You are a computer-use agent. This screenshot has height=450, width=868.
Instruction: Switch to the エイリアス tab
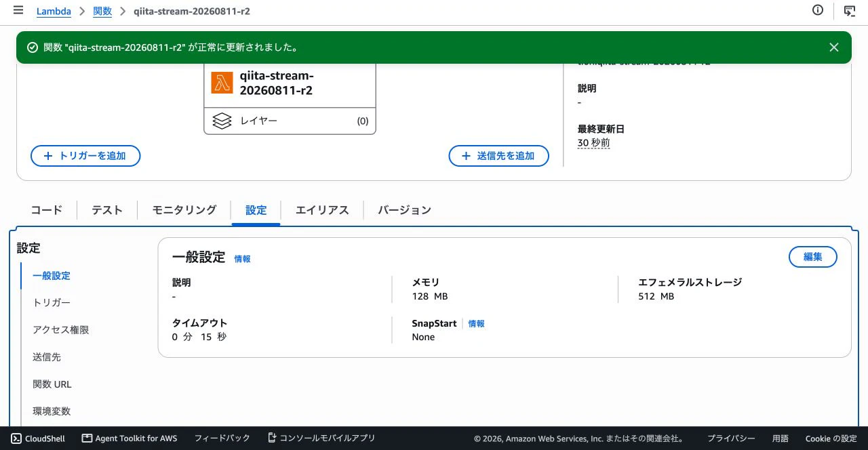[x=322, y=210]
